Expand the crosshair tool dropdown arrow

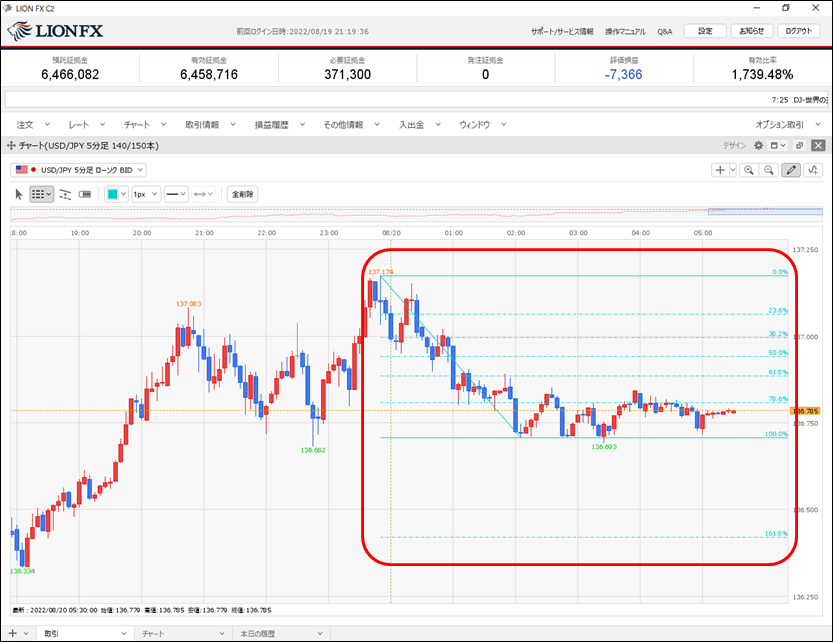click(733, 170)
